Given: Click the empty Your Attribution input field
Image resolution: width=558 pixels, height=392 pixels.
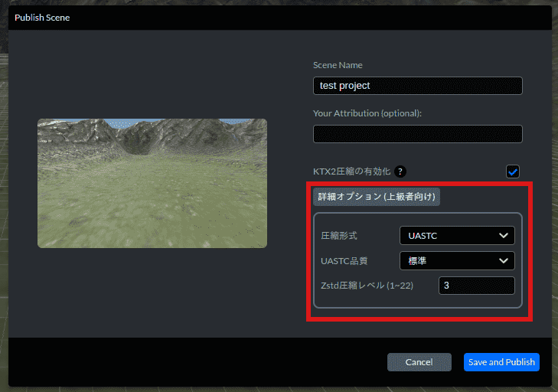Looking at the screenshot, I should pyautogui.click(x=417, y=134).
